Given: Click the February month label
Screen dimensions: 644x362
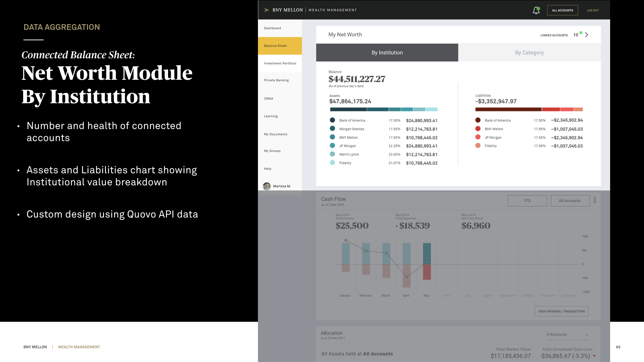Looking at the screenshot, I should coord(366,296).
